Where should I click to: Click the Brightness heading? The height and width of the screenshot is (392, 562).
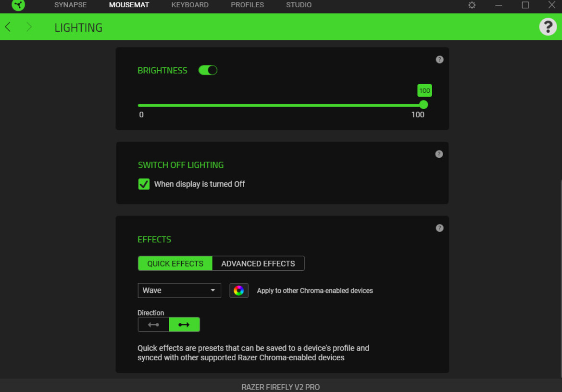tap(162, 71)
